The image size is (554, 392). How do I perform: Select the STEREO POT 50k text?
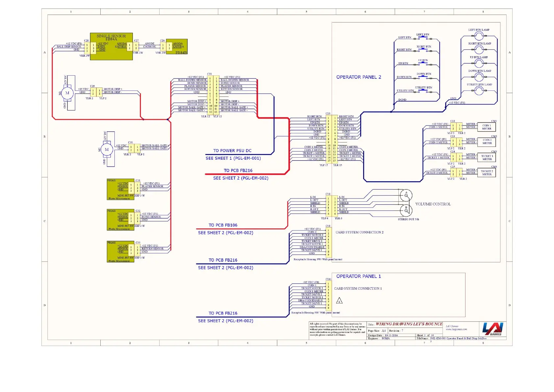(x=409, y=219)
